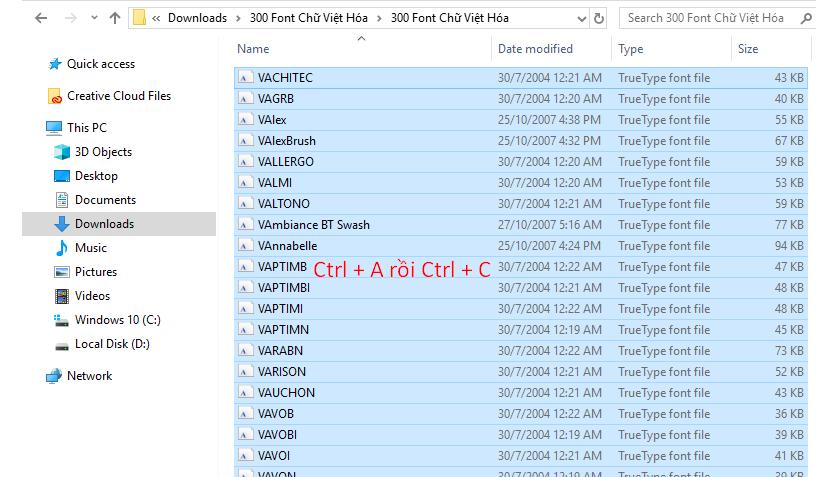
Task: Open the Windows 10 (C:) drive
Action: pos(118,319)
